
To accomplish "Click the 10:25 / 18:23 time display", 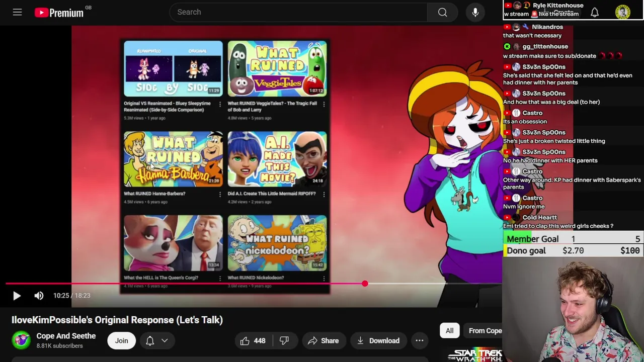I will [71, 296].
